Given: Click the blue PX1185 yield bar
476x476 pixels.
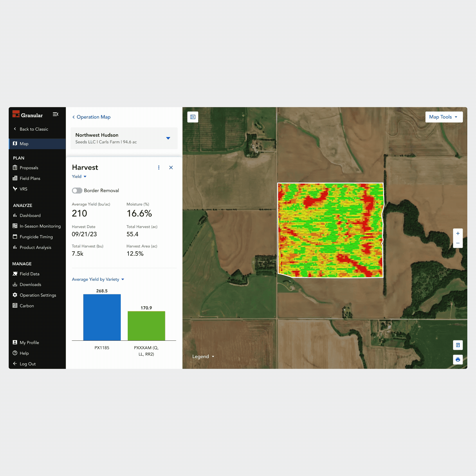Looking at the screenshot, I should [x=102, y=317].
